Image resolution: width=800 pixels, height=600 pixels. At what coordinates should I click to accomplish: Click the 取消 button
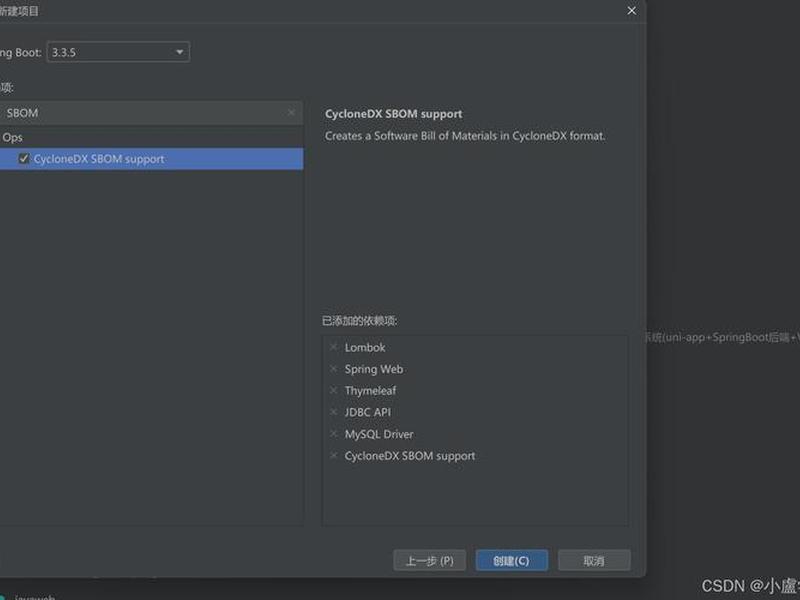pyautogui.click(x=594, y=561)
